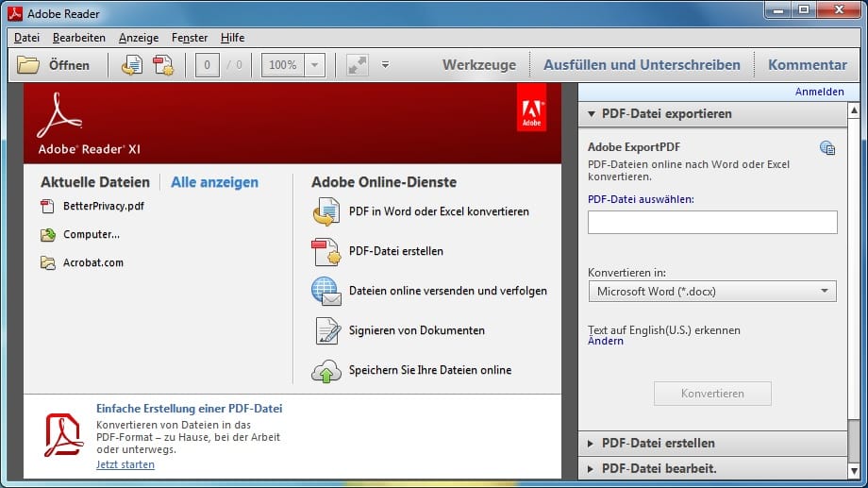Click the BetterPrivacy.pdf file icon
Screen dimensions: 868x488
(x=47, y=206)
